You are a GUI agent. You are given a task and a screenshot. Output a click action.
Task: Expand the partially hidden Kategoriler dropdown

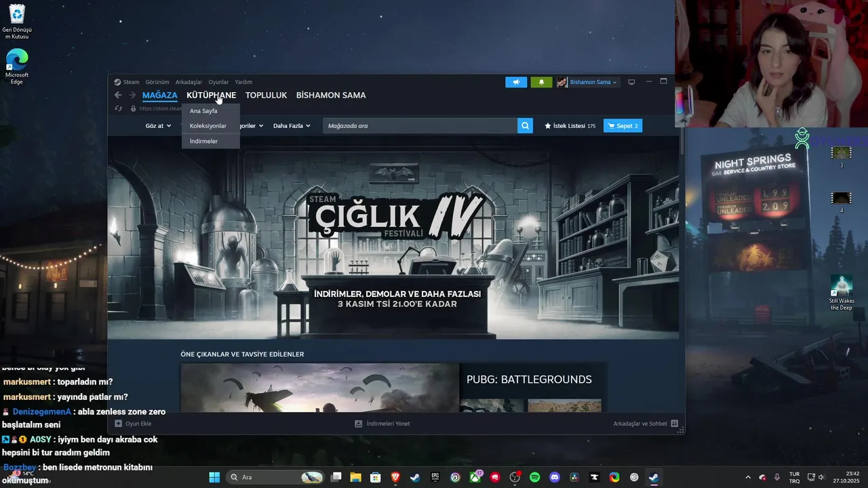click(252, 125)
